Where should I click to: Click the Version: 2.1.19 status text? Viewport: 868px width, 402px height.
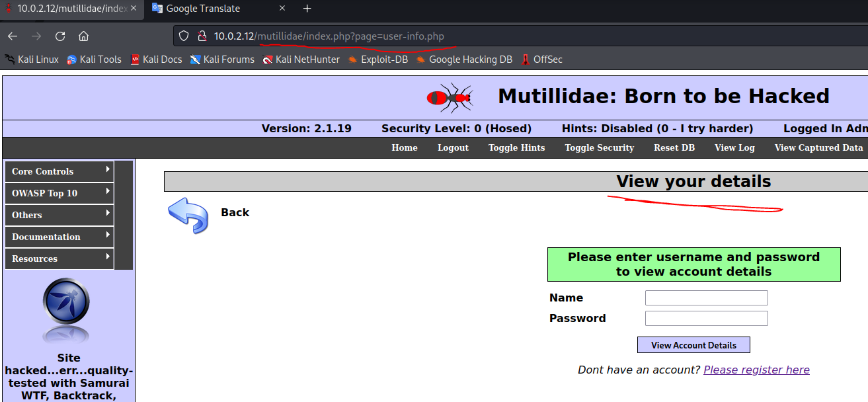(x=307, y=129)
